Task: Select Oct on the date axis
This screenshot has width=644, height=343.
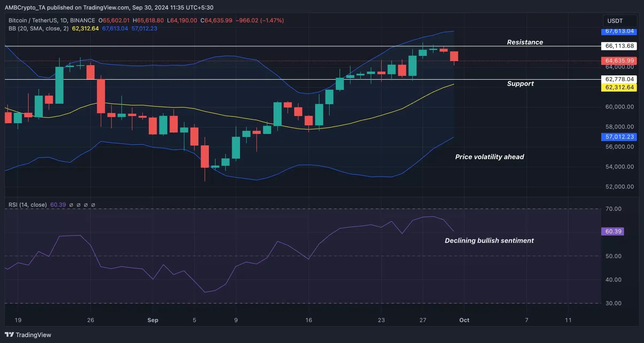Action: [x=464, y=320]
